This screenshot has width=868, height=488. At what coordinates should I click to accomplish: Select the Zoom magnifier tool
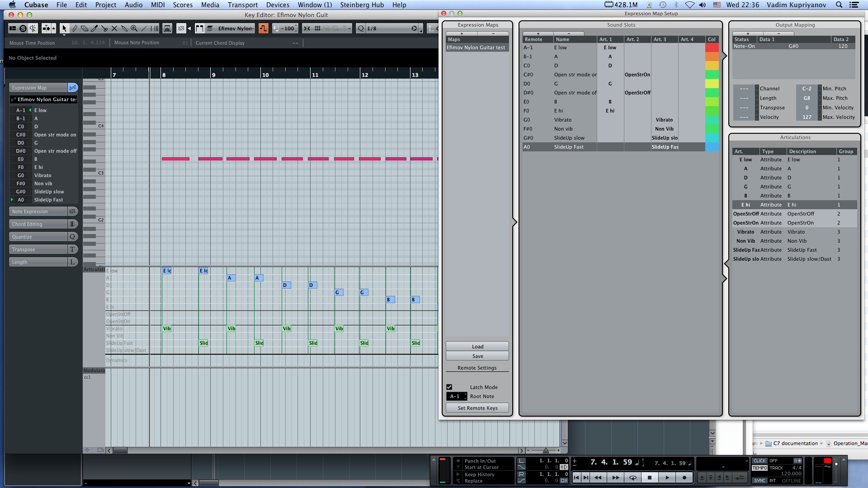pos(134,28)
